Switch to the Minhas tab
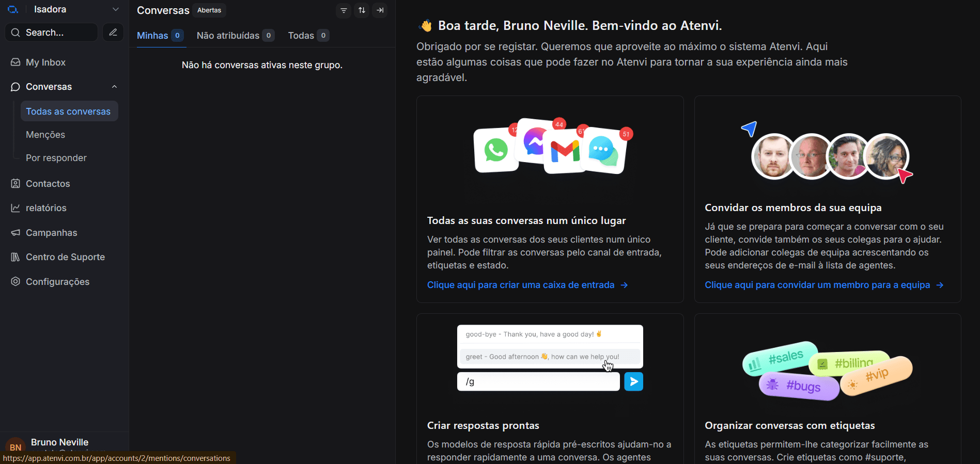The width and height of the screenshot is (980, 464). 160,36
